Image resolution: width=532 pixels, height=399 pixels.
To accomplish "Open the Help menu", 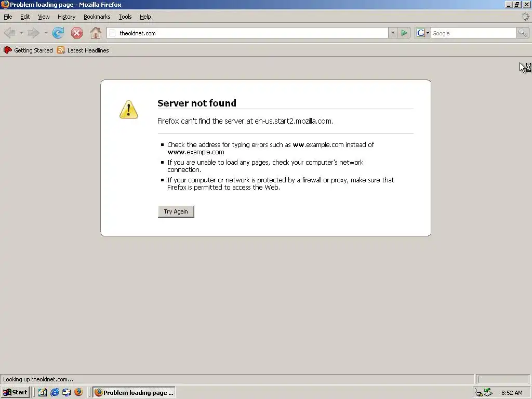I will click(x=145, y=17).
